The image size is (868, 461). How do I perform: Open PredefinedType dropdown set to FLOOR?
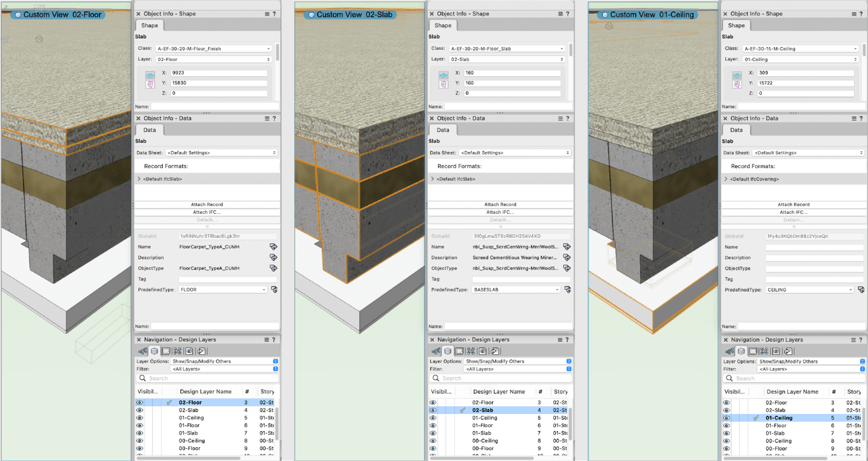[x=222, y=290]
